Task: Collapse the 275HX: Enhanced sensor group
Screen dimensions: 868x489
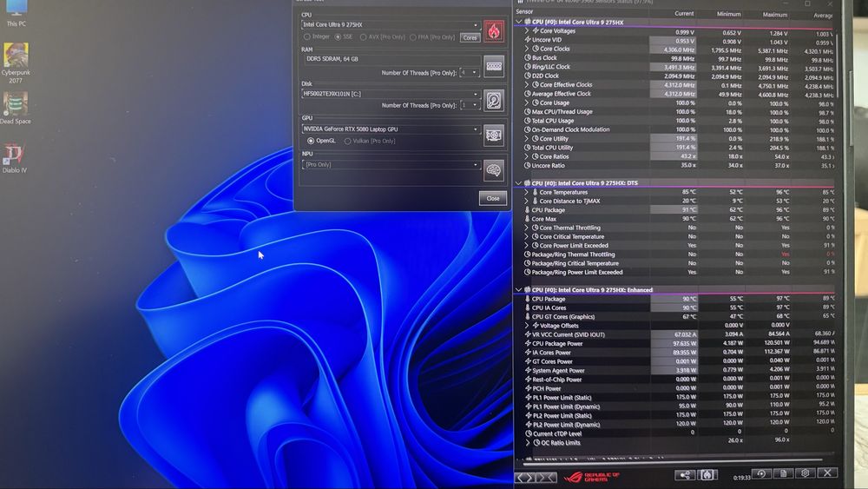Action: click(x=519, y=289)
